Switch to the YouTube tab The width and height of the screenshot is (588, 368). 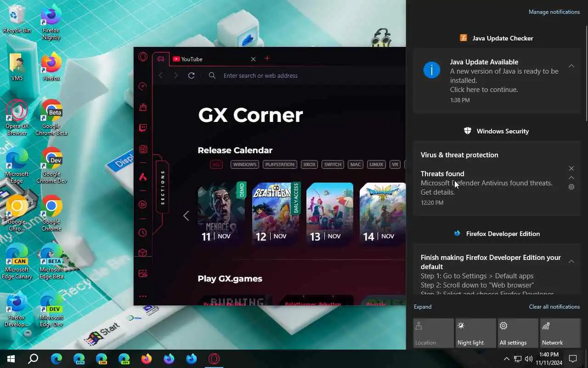pos(209,59)
